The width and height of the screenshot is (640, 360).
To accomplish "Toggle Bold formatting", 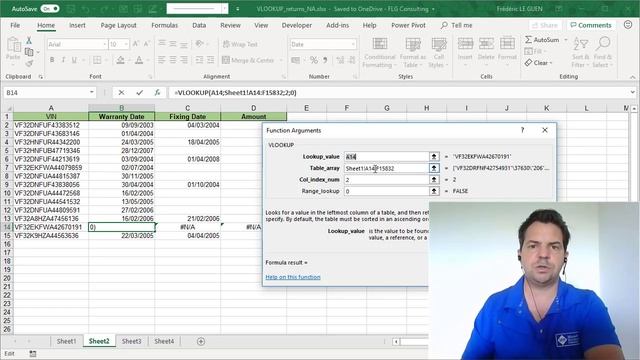I will [52, 60].
